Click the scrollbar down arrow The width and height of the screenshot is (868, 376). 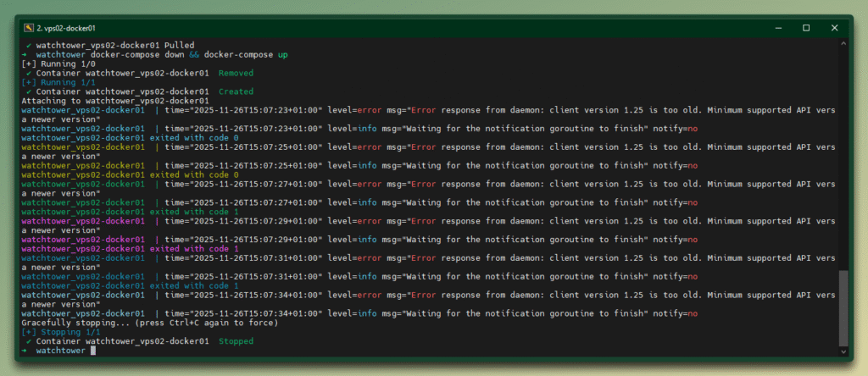(x=842, y=351)
